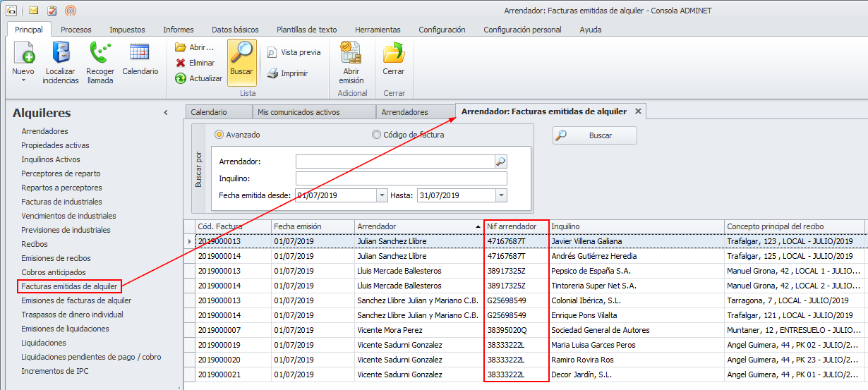Open Emisiones de recibos in sidebar
Viewport: 868px width, 390px height.
pos(56,258)
